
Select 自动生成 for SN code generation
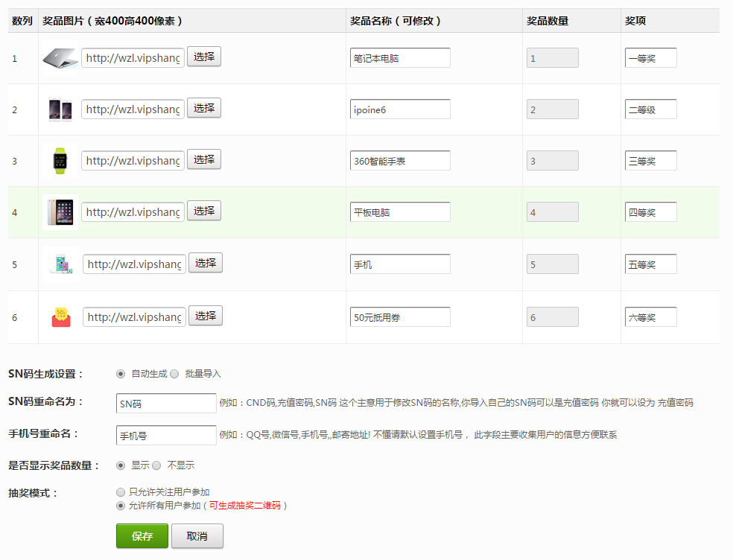coord(121,374)
